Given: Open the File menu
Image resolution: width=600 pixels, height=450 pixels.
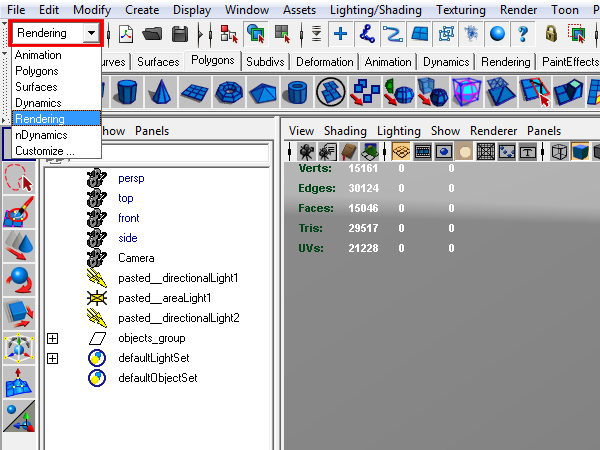Looking at the screenshot, I should pos(16,10).
